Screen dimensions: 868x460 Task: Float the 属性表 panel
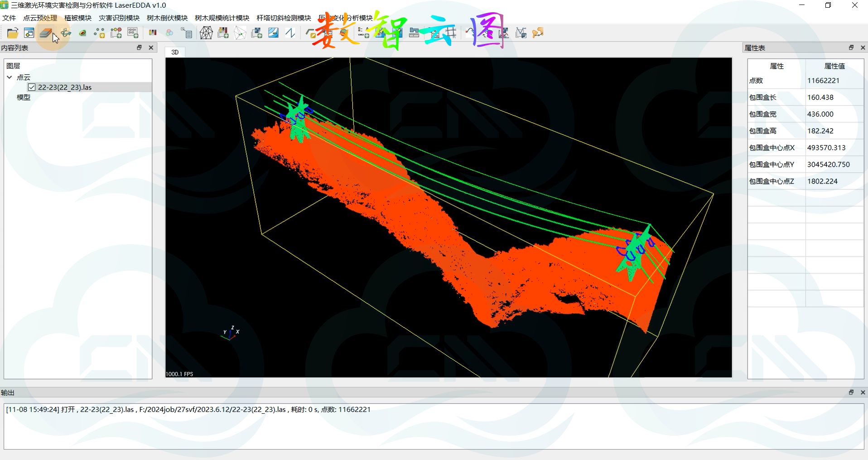click(851, 48)
